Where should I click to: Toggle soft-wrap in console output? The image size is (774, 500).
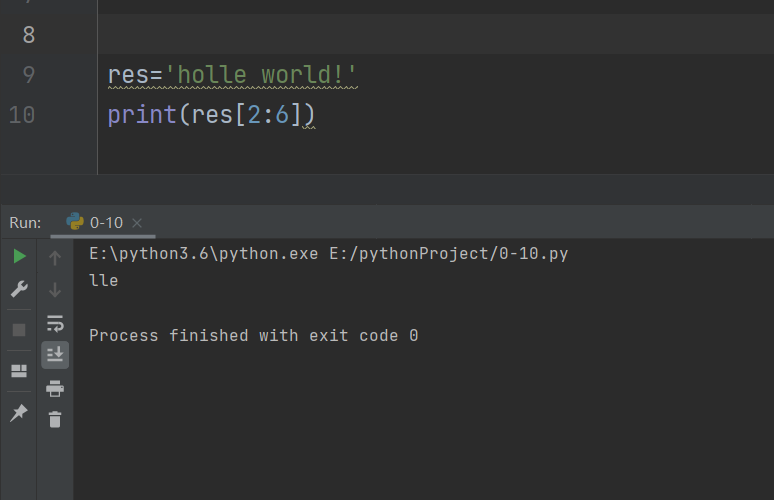[55, 323]
